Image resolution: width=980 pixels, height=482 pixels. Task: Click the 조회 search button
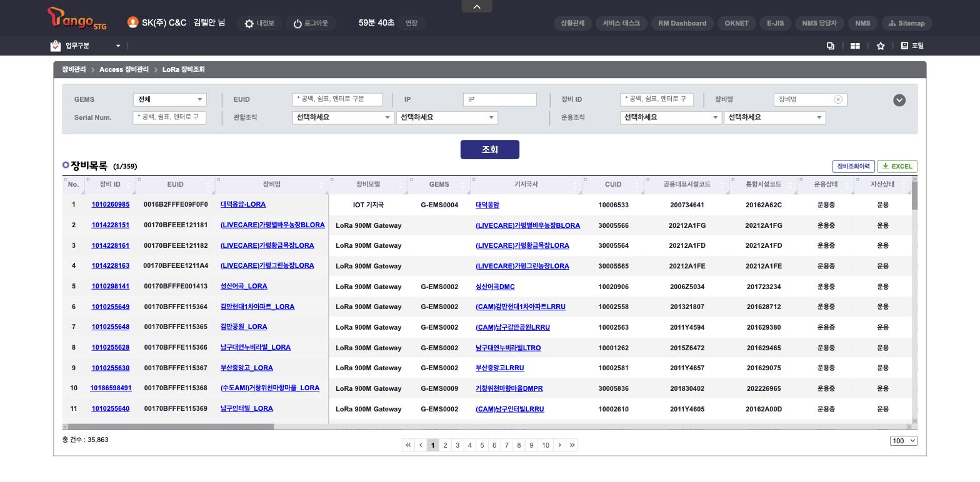coord(490,150)
